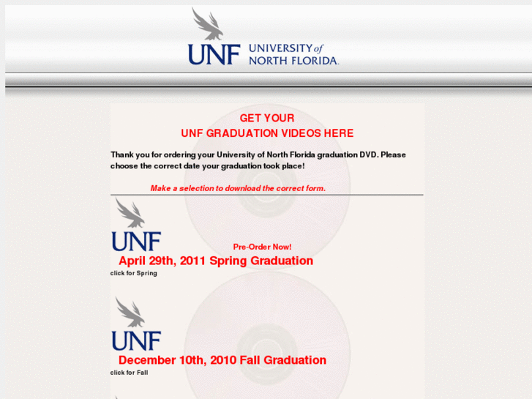
Task: Click the University of North Florida header logo
Action: (x=263, y=37)
